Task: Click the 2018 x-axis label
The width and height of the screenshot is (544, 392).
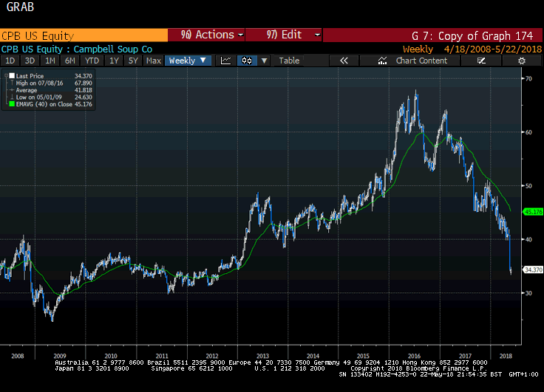Action: pyautogui.click(x=506, y=356)
